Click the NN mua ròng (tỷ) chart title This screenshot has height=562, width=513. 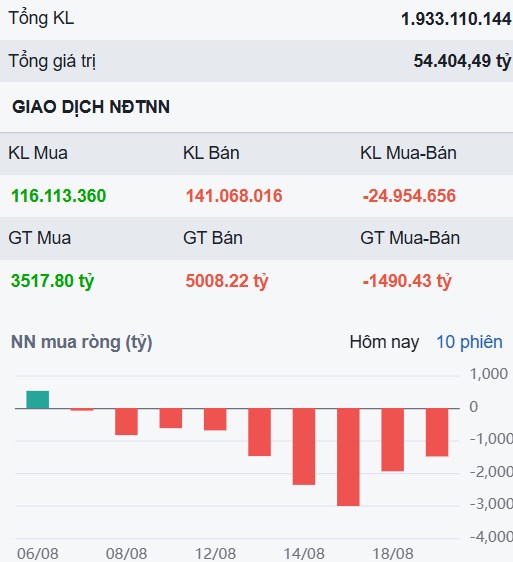point(82,343)
